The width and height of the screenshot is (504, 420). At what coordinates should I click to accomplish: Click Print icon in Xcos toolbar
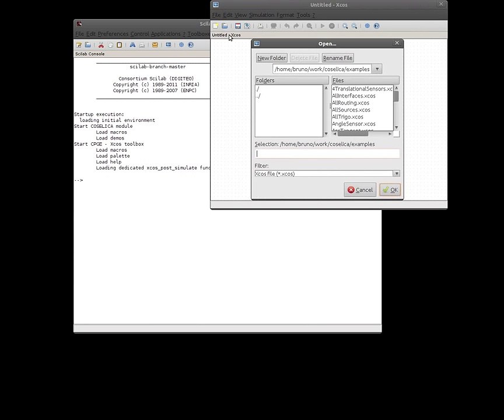(x=260, y=26)
